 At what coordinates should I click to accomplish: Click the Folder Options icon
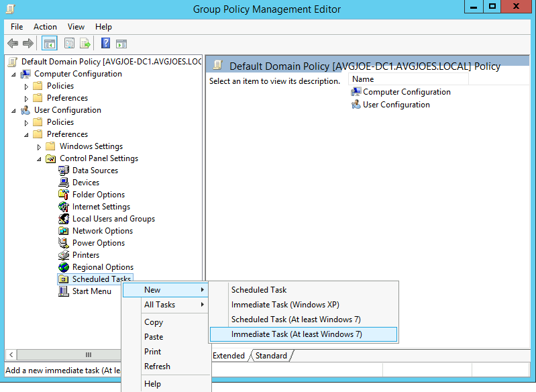(x=64, y=194)
